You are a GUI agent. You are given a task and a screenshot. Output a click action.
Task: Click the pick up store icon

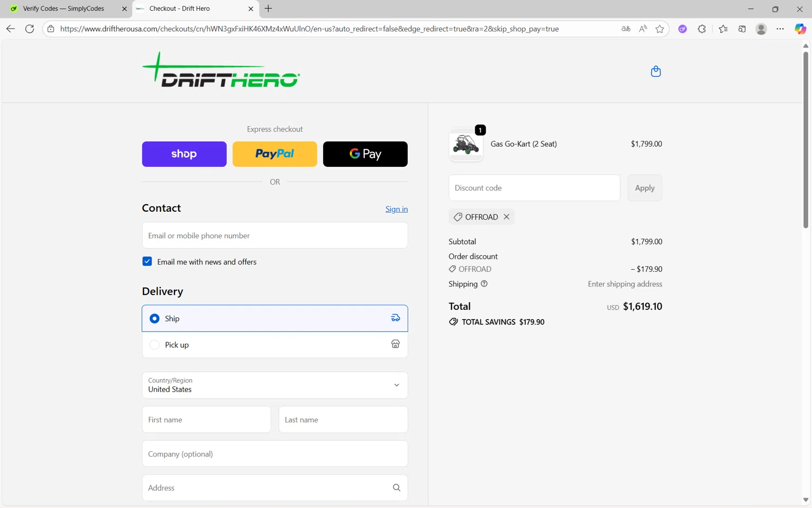[x=396, y=344]
